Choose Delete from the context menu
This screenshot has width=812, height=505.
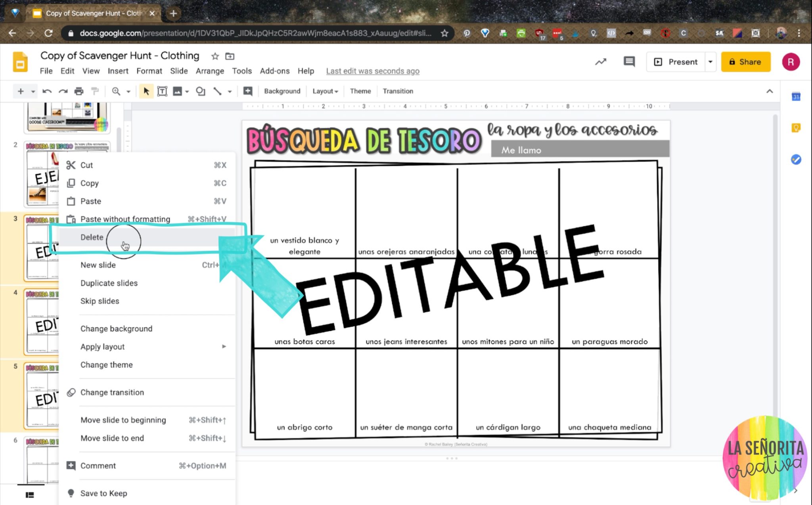pyautogui.click(x=92, y=237)
